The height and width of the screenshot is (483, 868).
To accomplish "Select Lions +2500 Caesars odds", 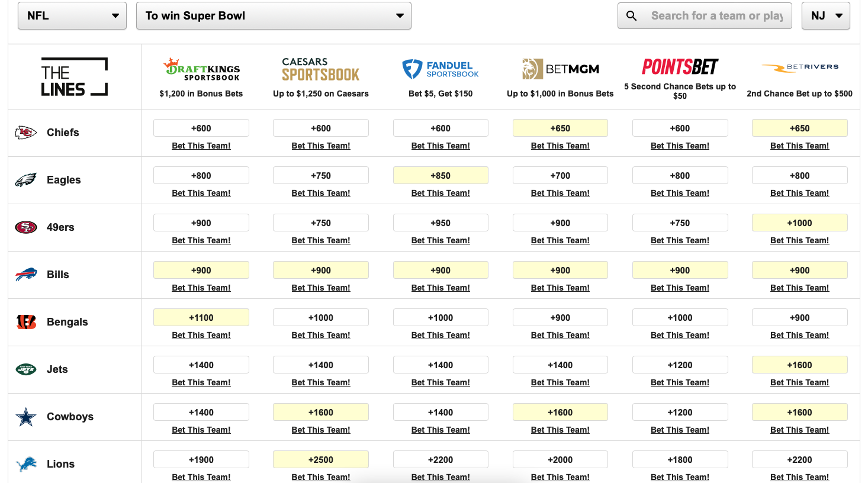I will [321, 459].
